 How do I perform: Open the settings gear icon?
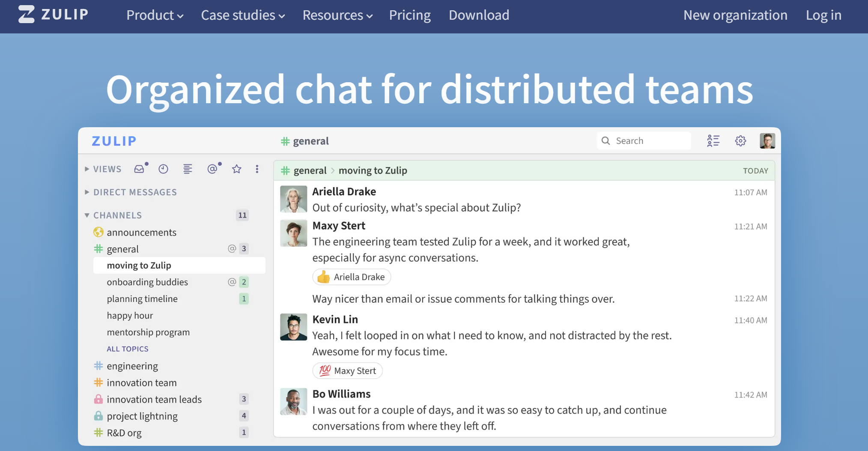pos(740,140)
